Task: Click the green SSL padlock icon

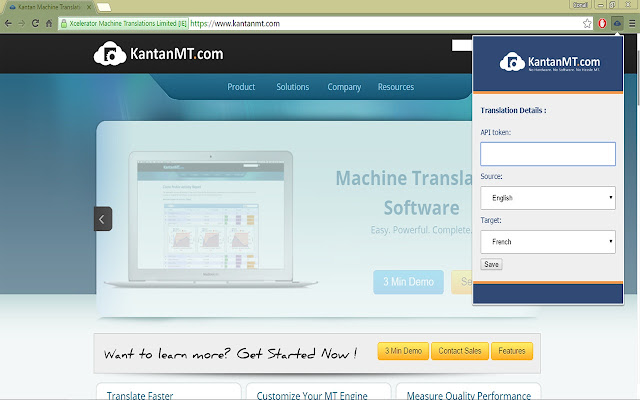Action: (x=64, y=24)
